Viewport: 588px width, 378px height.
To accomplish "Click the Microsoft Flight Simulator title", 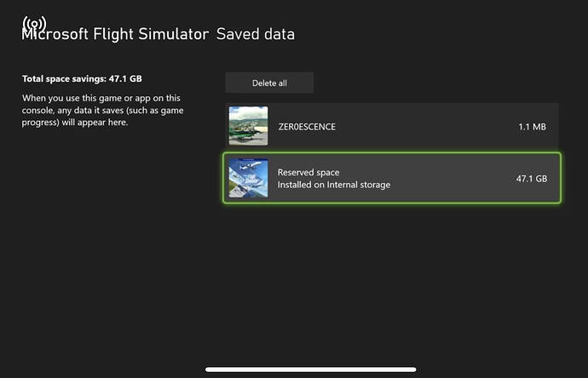I will click(115, 35).
